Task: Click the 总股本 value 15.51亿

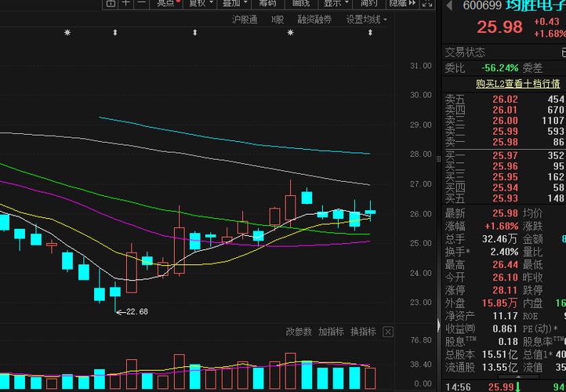Action: 499,354
